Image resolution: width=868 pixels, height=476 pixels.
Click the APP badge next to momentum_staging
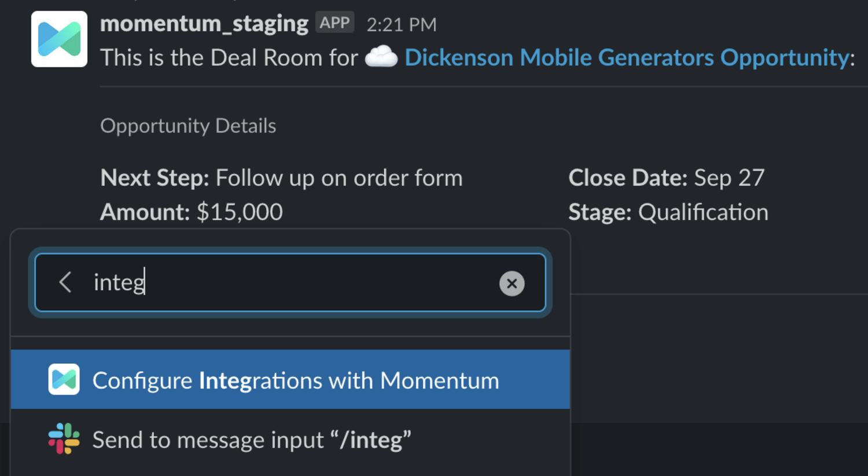pyautogui.click(x=334, y=23)
